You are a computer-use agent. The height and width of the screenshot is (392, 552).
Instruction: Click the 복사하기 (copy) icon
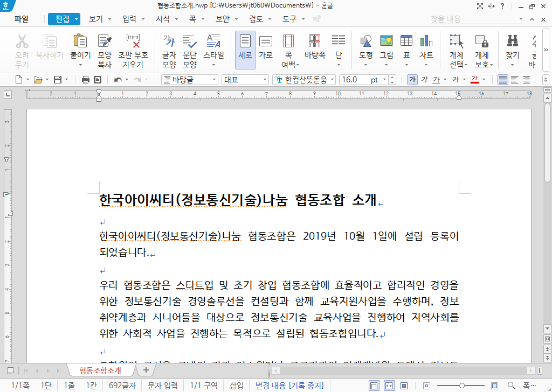tap(49, 41)
